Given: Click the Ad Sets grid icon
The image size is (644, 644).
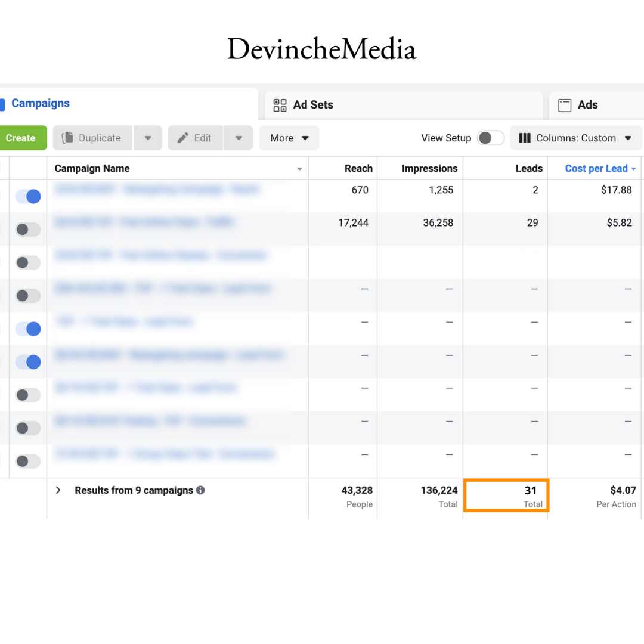Looking at the screenshot, I should tap(279, 105).
